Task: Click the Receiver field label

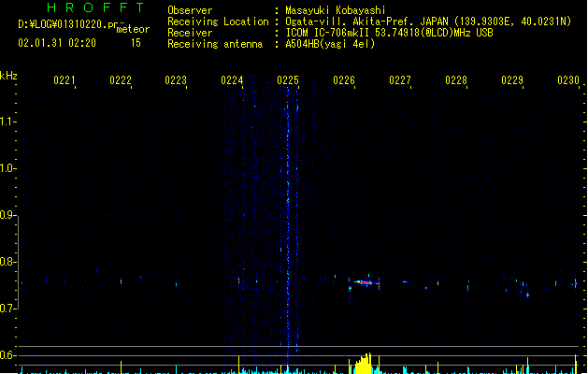Action: (x=190, y=33)
